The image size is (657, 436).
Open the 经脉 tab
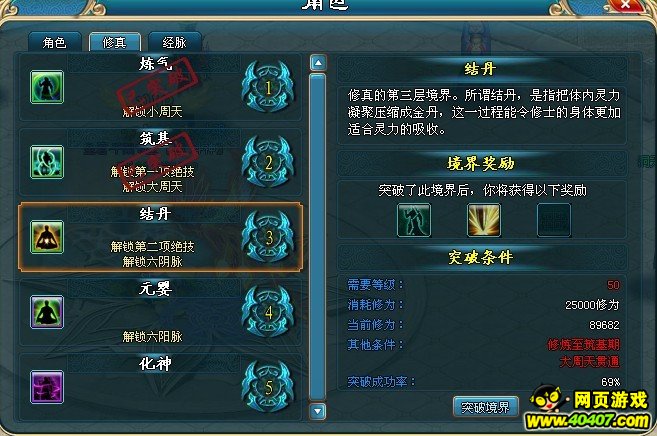pyautogui.click(x=175, y=42)
